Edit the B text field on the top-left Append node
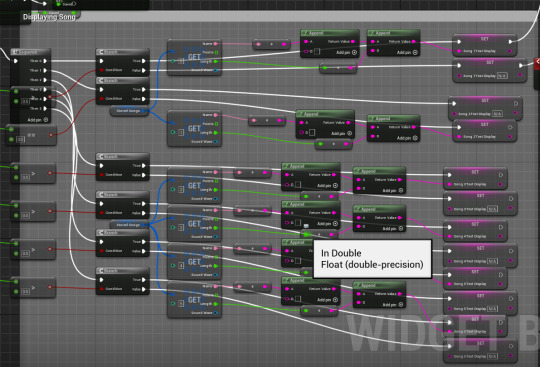This screenshot has width=540, height=367. coord(317,52)
